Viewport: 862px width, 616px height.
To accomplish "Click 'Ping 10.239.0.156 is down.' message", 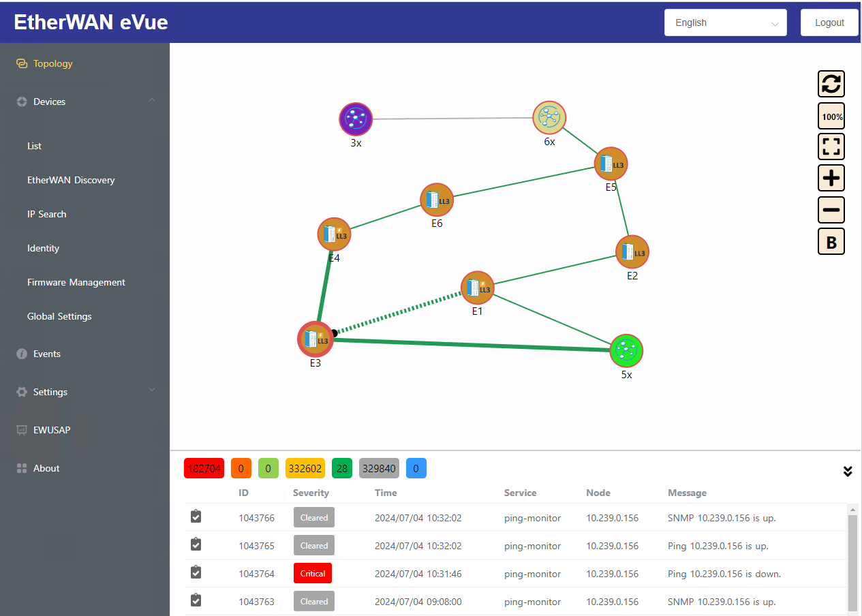I will coord(724,574).
